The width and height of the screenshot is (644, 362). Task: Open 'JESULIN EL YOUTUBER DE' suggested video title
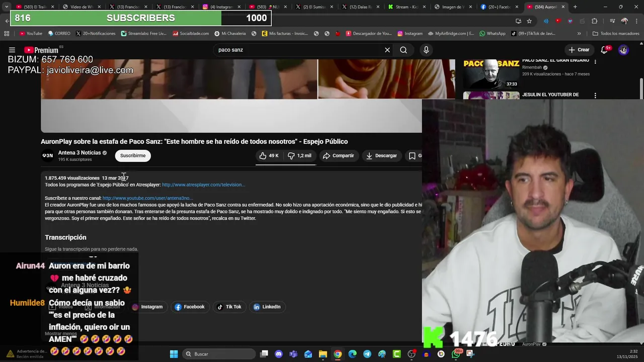tap(550, 95)
